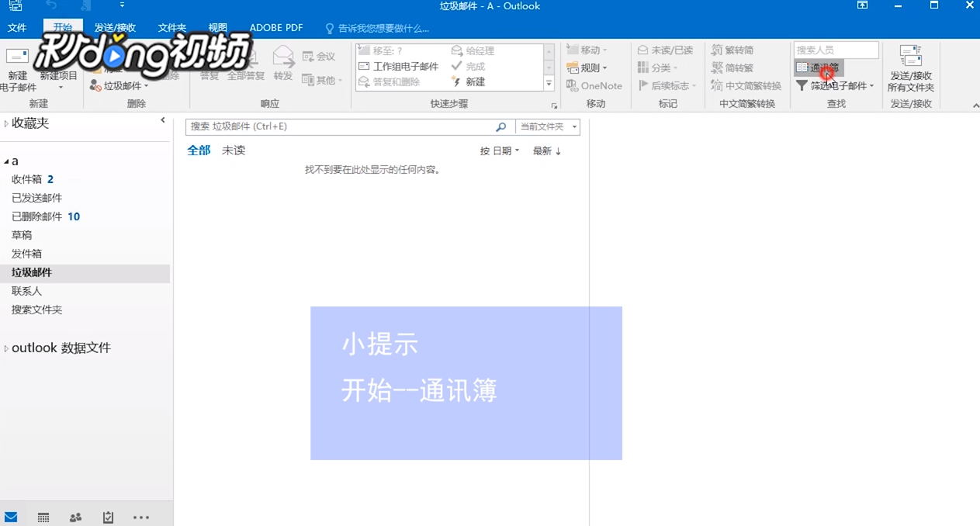Open the 筛选电子邮件 dropdown
Image resolution: width=980 pixels, height=526 pixels.
click(x=836, y=86)
